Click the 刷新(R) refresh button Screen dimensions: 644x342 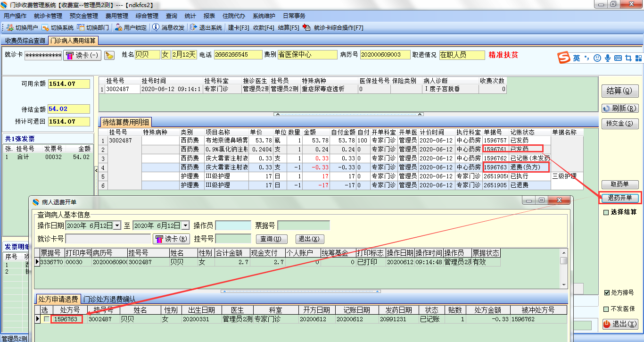coord(619,108)
